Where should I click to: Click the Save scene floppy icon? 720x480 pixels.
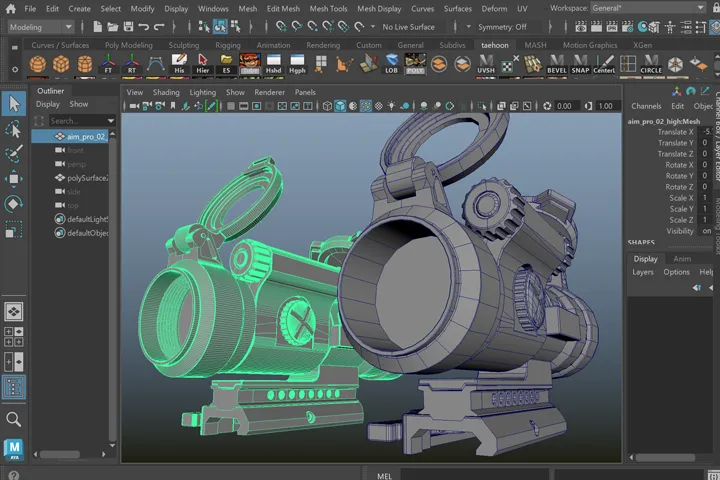click(x=128, y=27)
